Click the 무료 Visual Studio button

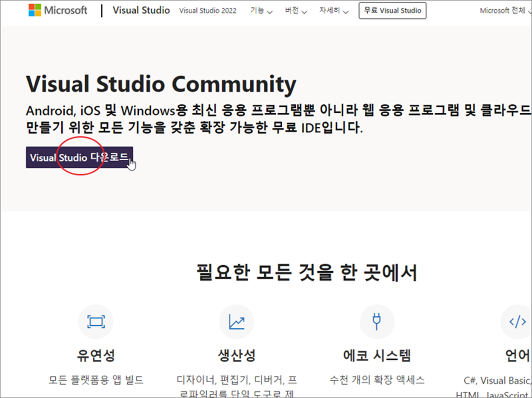[392, 11]
